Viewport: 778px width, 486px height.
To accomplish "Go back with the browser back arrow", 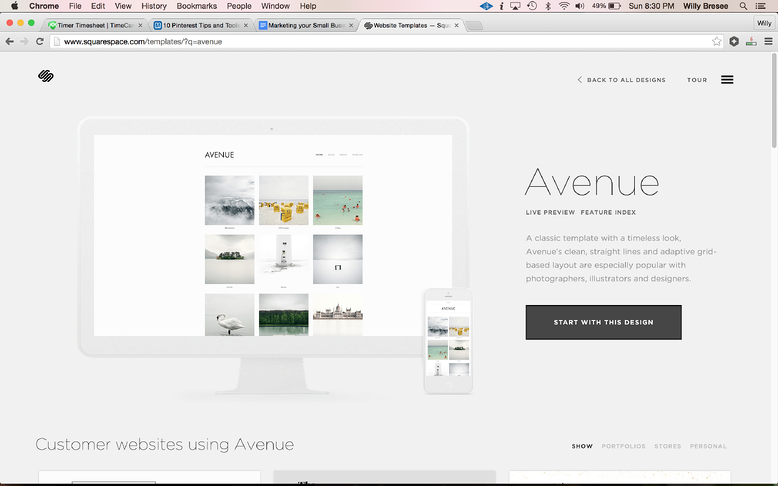I will click(x=9, y=42).
